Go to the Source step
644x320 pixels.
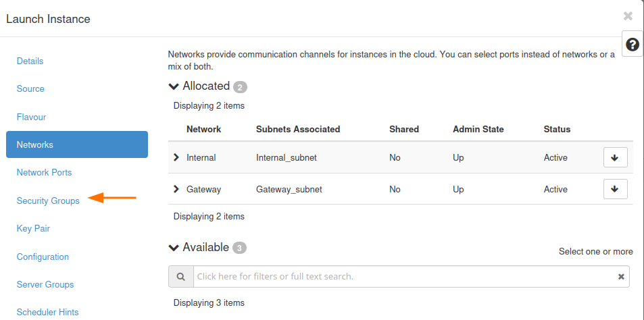tap(30, 88)
